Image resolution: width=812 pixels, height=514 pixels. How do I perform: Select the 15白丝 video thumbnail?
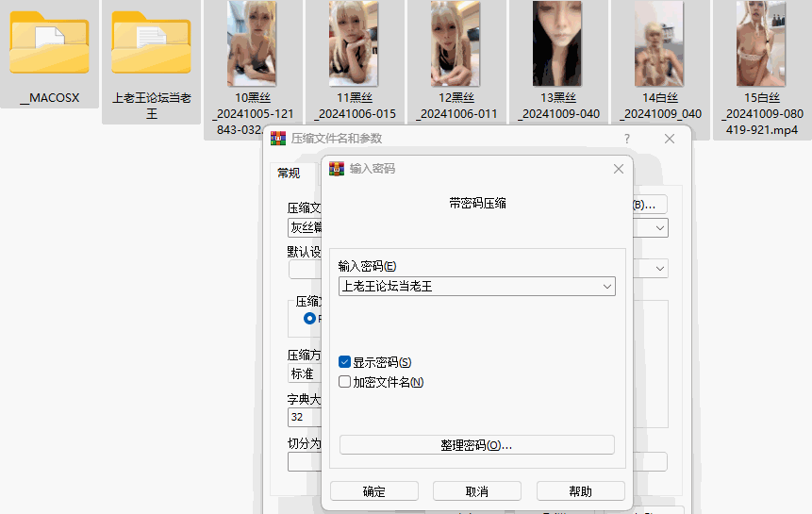[761, 43]
